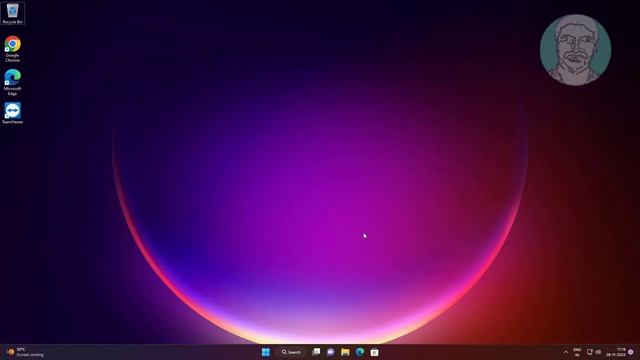Open the Windows Start menu

click(266, 352)
